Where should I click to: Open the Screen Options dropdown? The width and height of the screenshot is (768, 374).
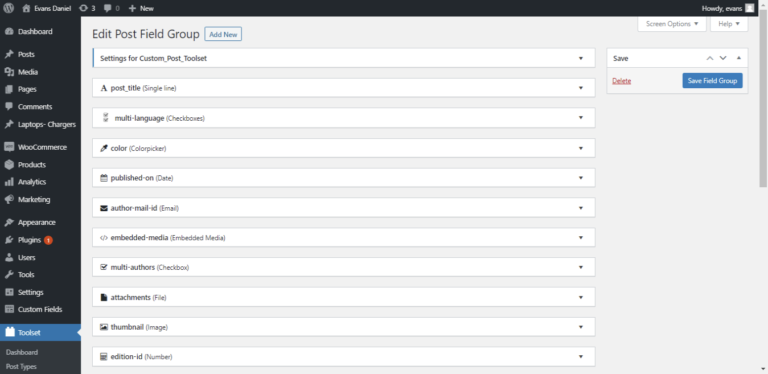click(x=672, y=24)
